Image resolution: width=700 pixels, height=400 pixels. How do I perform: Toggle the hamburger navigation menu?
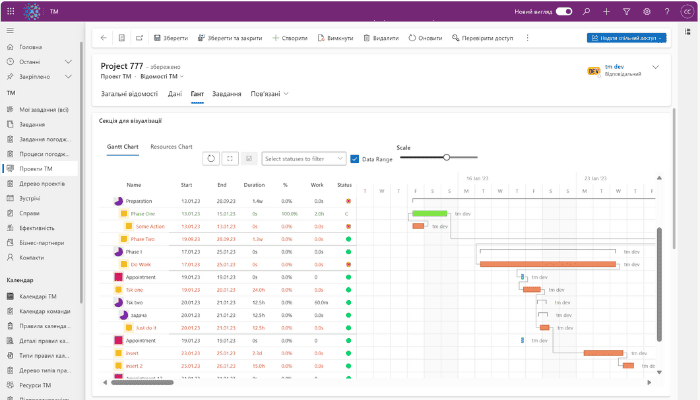10,32
